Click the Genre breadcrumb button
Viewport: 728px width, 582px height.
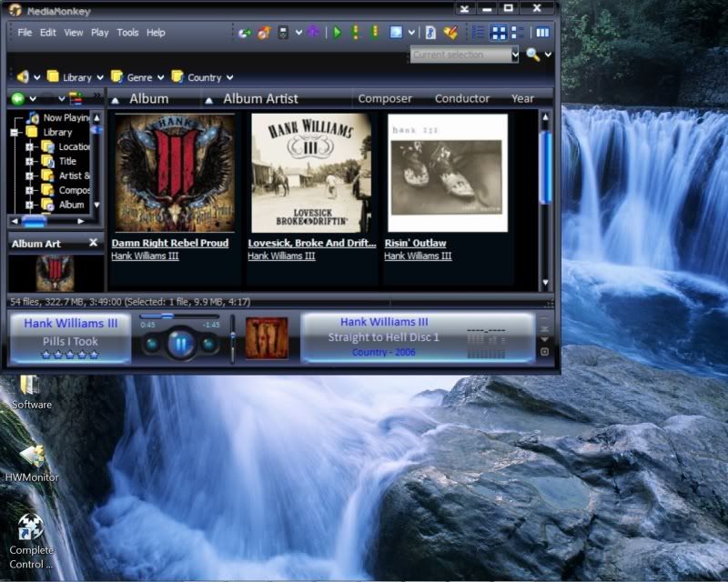pyautogui.click(x=132, y=77)
